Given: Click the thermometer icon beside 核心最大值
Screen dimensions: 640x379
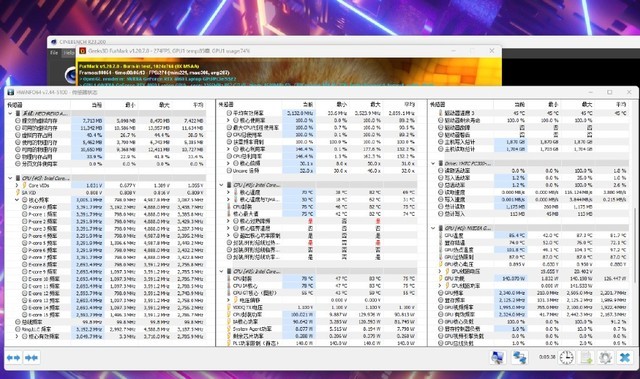Looking at the screenshot, I should coord(229,214).
